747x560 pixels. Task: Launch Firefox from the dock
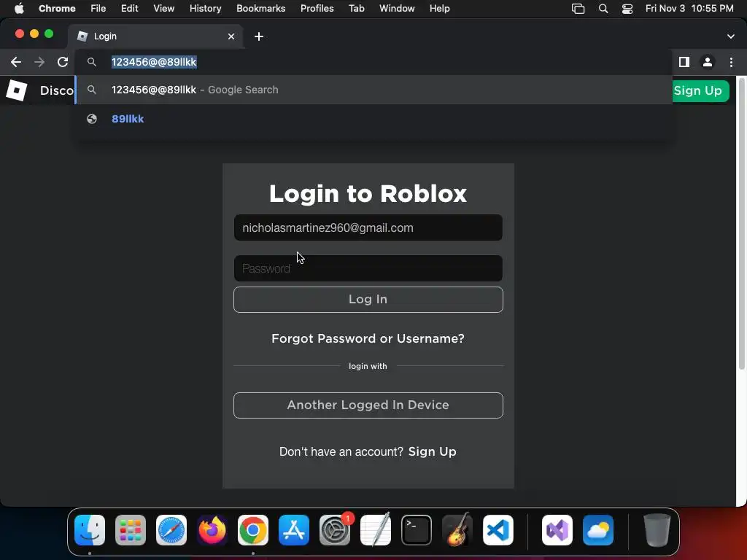pos(212,530)
